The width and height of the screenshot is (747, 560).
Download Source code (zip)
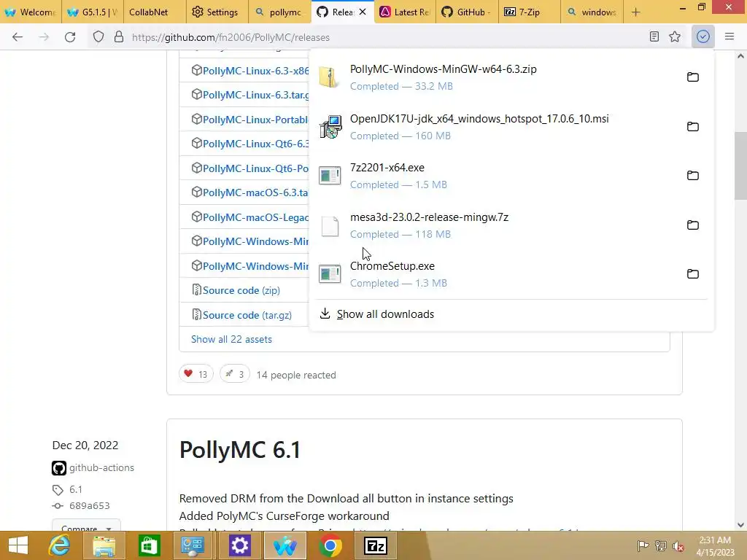[241, 290]
